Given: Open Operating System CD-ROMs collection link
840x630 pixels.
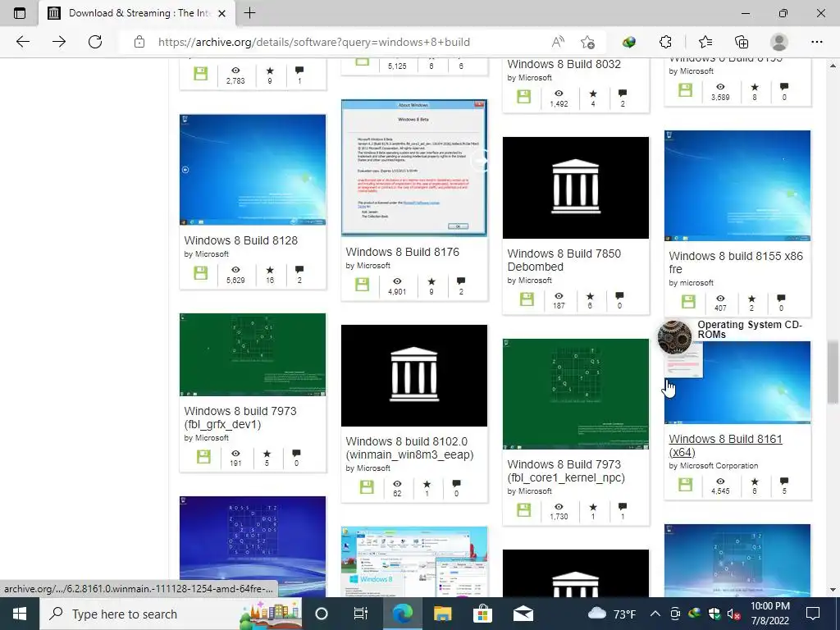Looking at the screenshot, I should [x=750, y=330].
